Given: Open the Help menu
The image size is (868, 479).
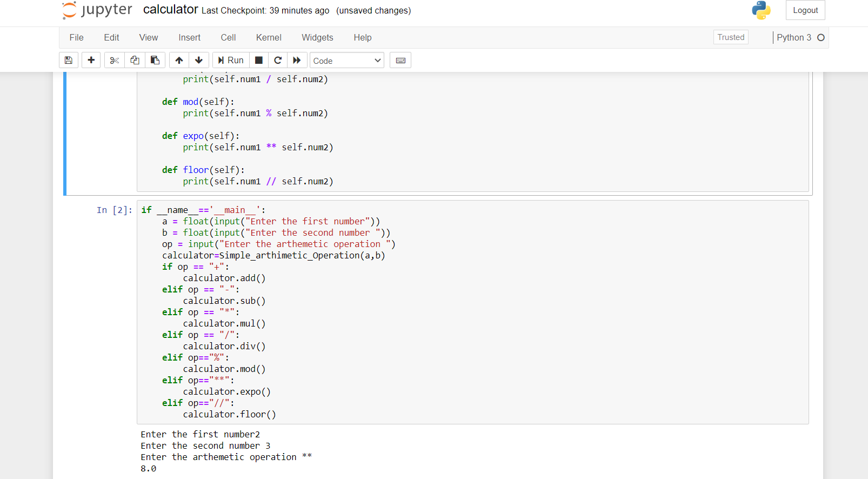Looking at the screenshot, I should [363, 37].
